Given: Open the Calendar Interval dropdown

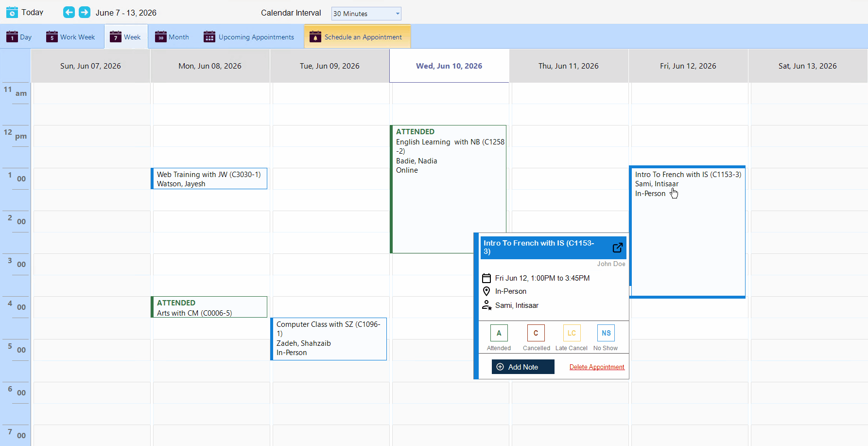Looking at the screenshot, I should point(366,14).
